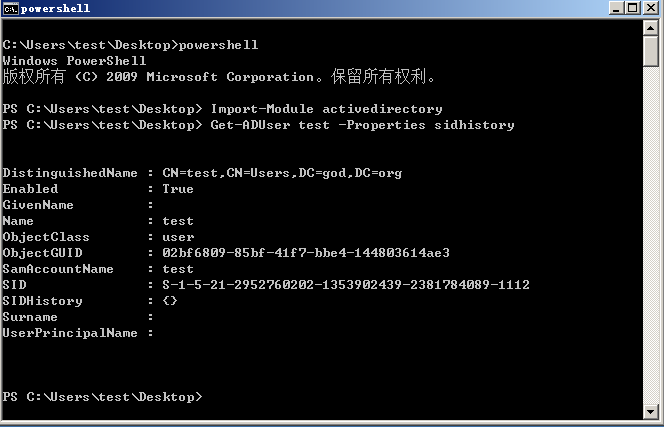Click the scrollbar up arrow
This screenshot has height=427, width=664.
point(650,28)
